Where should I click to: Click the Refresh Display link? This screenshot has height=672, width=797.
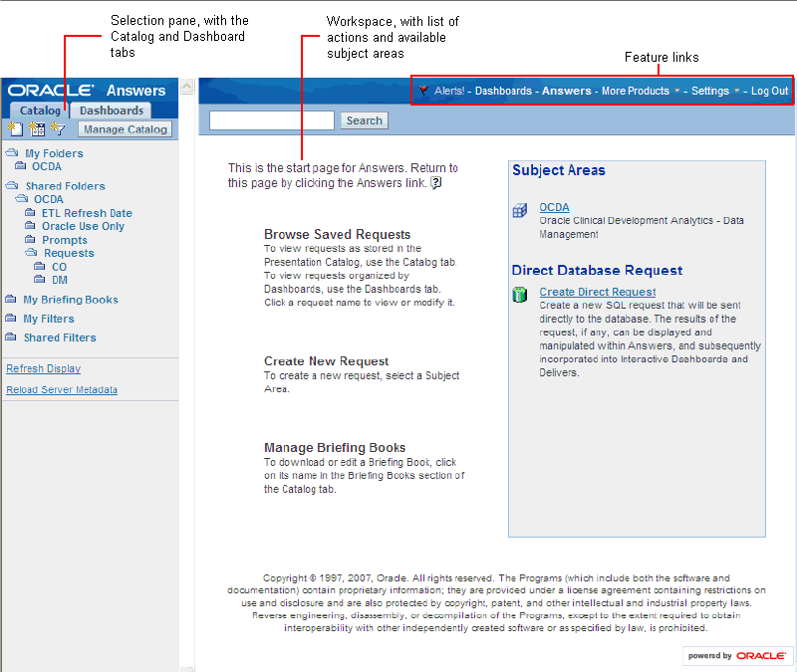(x=43, y=368)
